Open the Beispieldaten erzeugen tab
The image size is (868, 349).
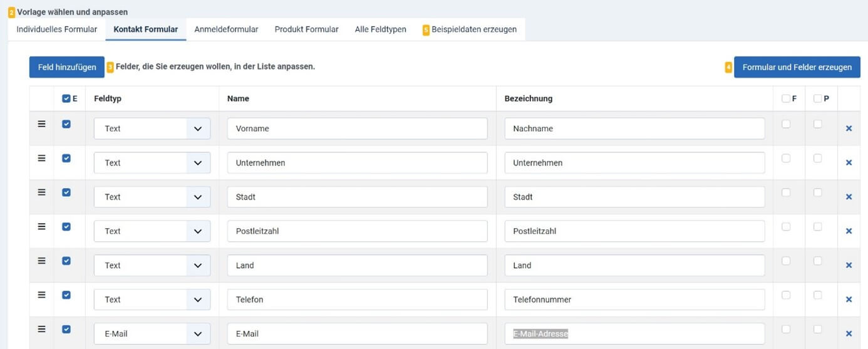click(470, 29)
